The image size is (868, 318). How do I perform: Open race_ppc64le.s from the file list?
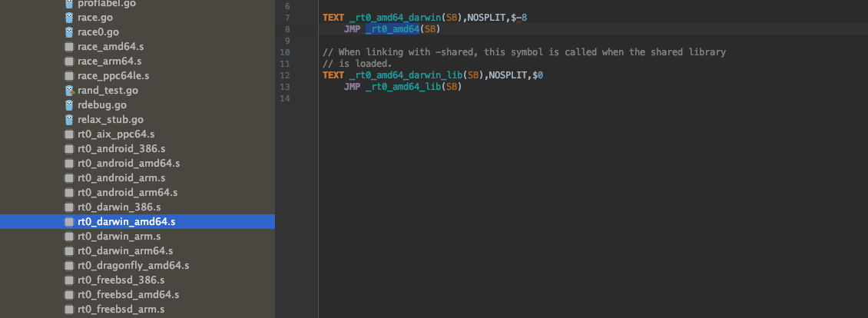pyautogui.click(x=114, y=75)
